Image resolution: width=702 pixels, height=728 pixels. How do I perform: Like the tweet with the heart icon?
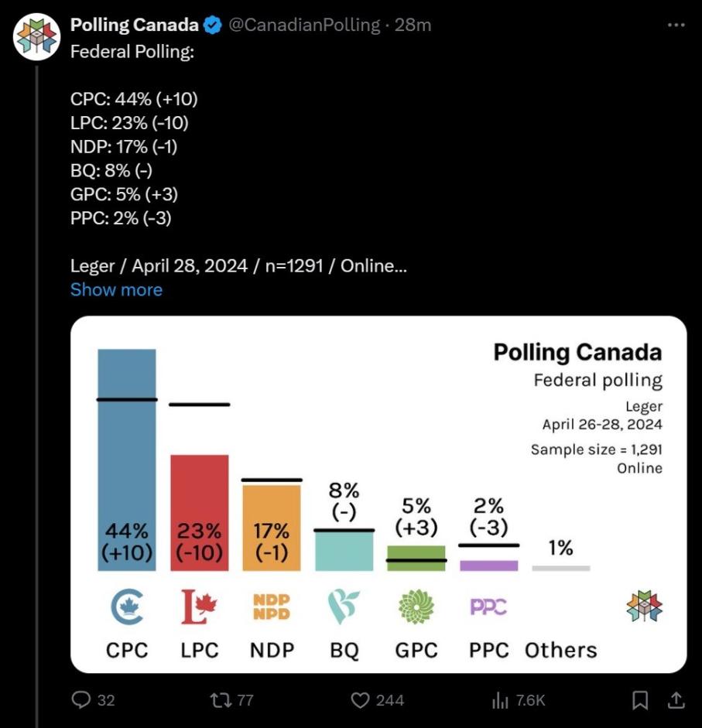[x=360, y=699]
